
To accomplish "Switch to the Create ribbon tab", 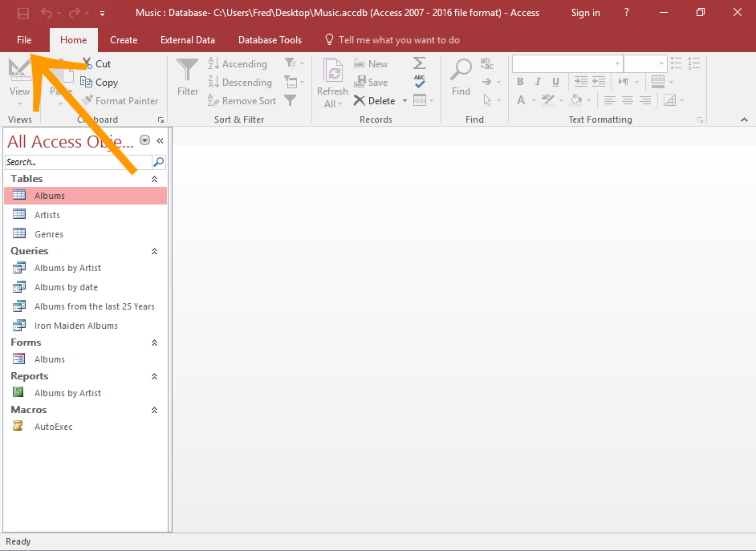I will click(124, 40).
